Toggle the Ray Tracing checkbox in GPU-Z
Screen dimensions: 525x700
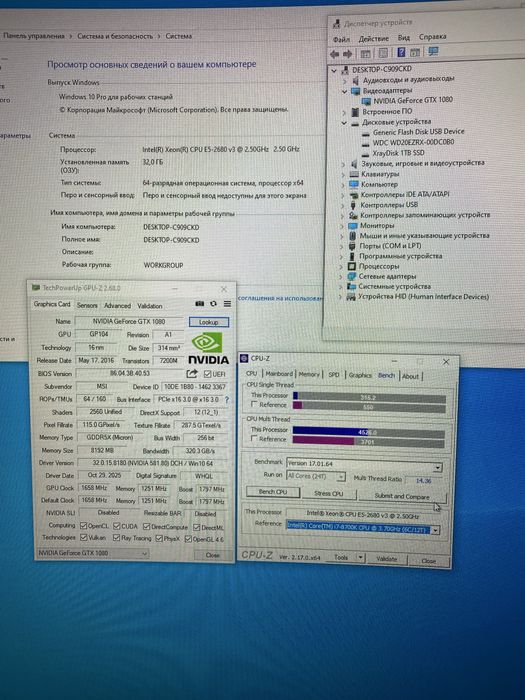click(117, 538)
